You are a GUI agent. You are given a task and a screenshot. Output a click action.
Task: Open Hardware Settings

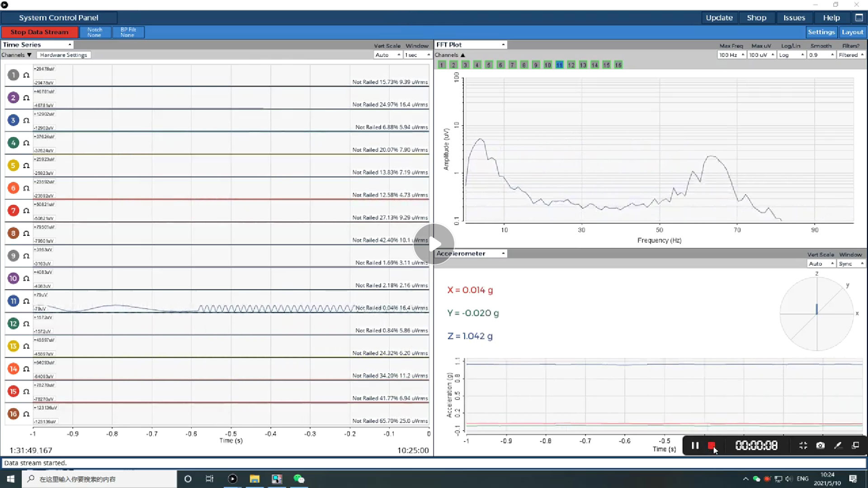[63, 55]
